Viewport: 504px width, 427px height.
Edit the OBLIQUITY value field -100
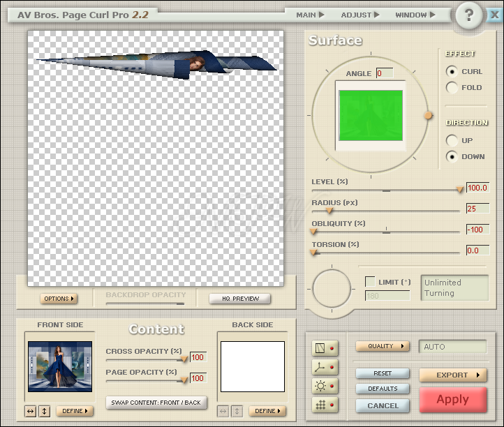pyautogui.click(x=478, y=230)
